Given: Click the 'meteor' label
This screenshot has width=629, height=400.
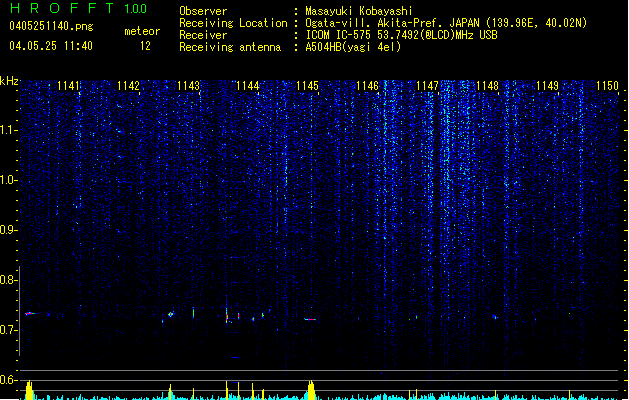Looking at the screenshot, I should (x=142, y=31).
